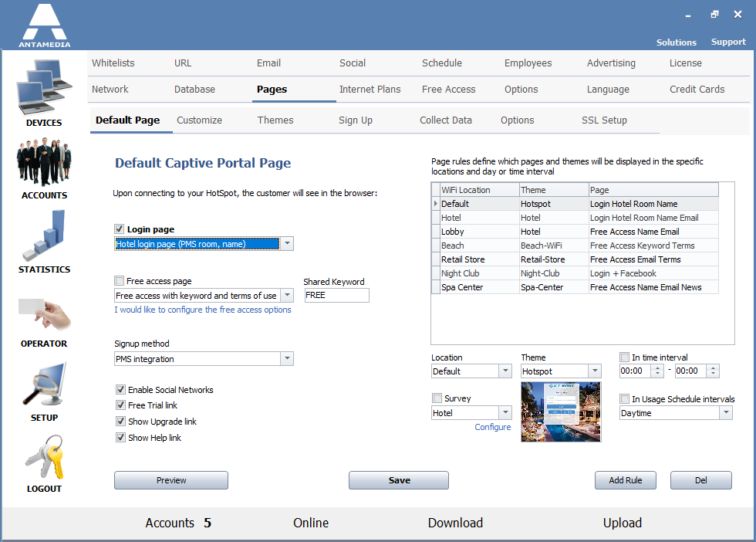Open the Support link
This screenshot has height=542, width=756.
728,42
